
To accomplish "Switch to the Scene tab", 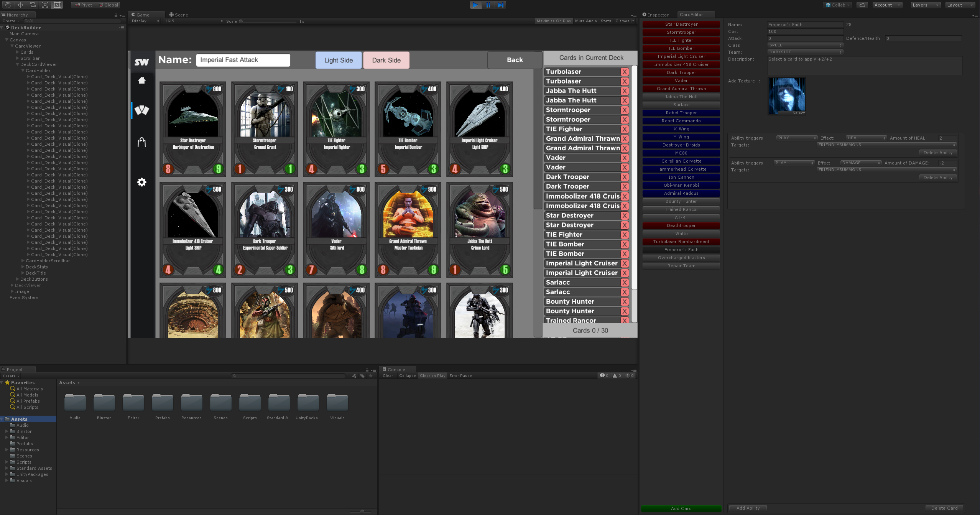I will click(x=179, y=15).
